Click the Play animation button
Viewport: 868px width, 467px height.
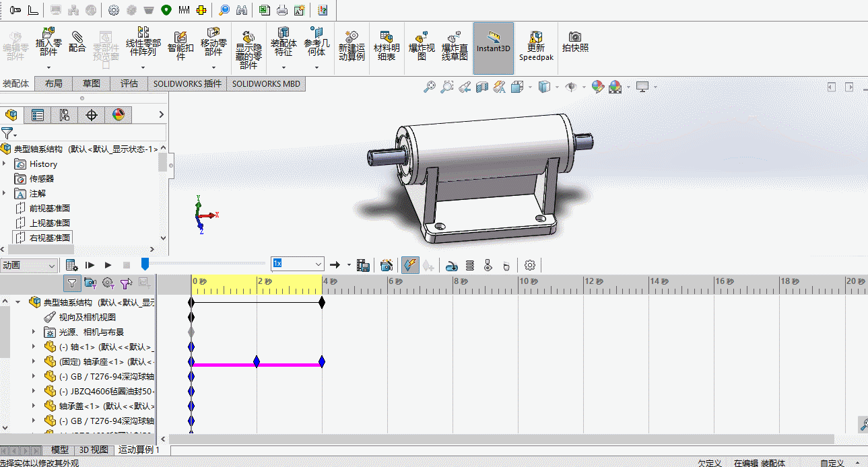108,265
